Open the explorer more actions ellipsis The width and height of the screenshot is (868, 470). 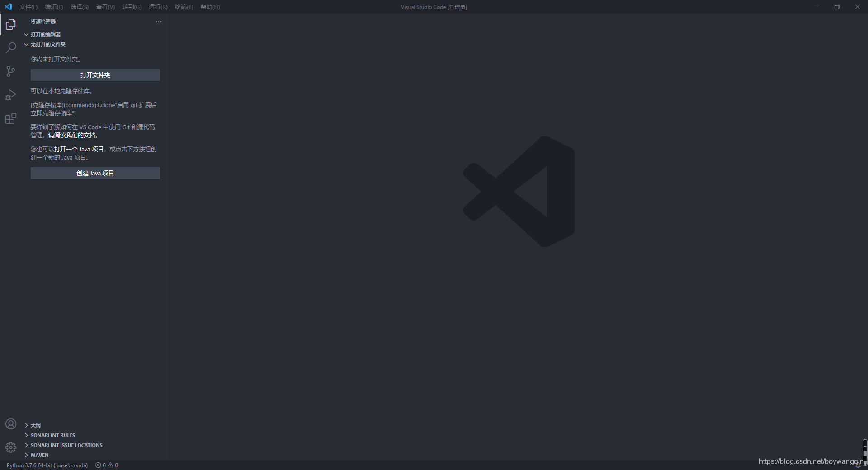coord(159,22)
